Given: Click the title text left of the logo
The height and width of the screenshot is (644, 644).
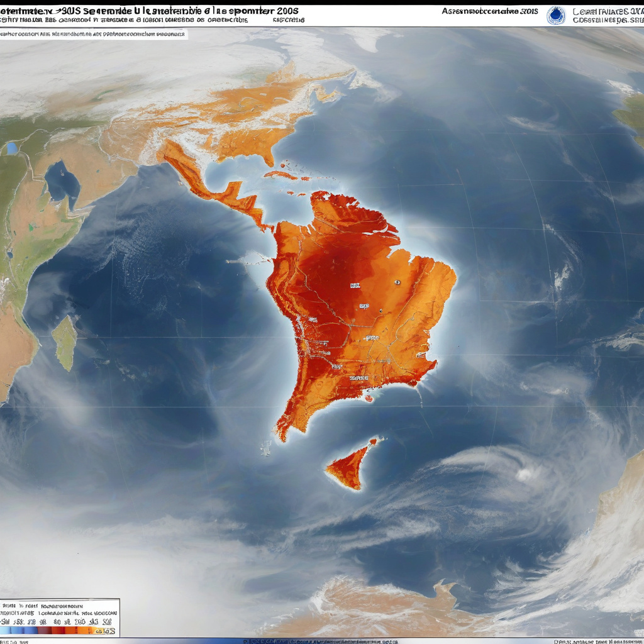Looking at the screenshot, I should 491,11.
